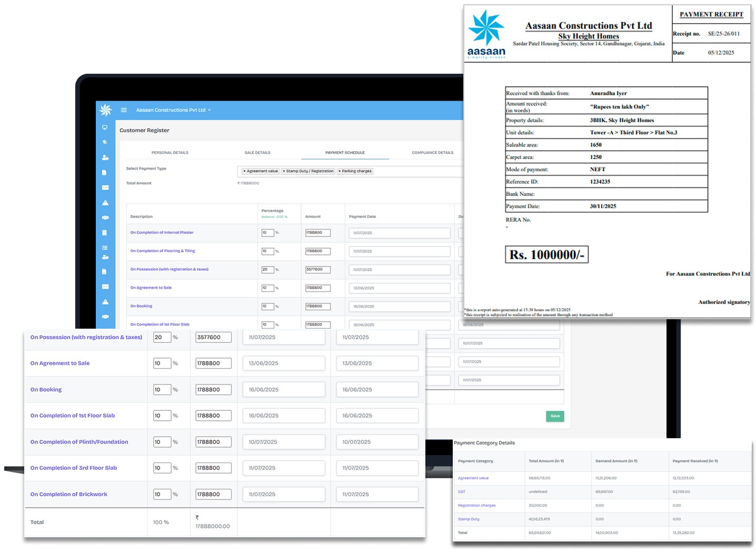
Task: Open the hamburger menu in header
Action: point(124,110)
